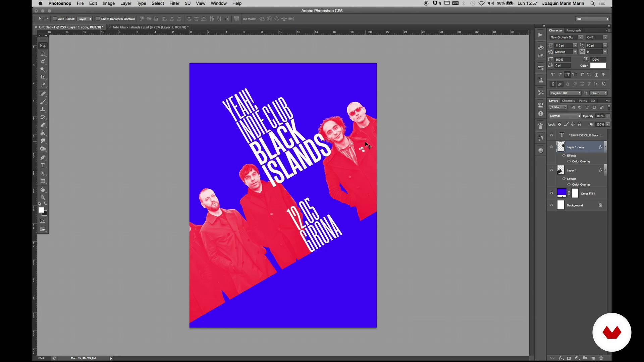Open the Opacity slider arrow
This screenshot has width=644, height=362.
tap(608, 116)
